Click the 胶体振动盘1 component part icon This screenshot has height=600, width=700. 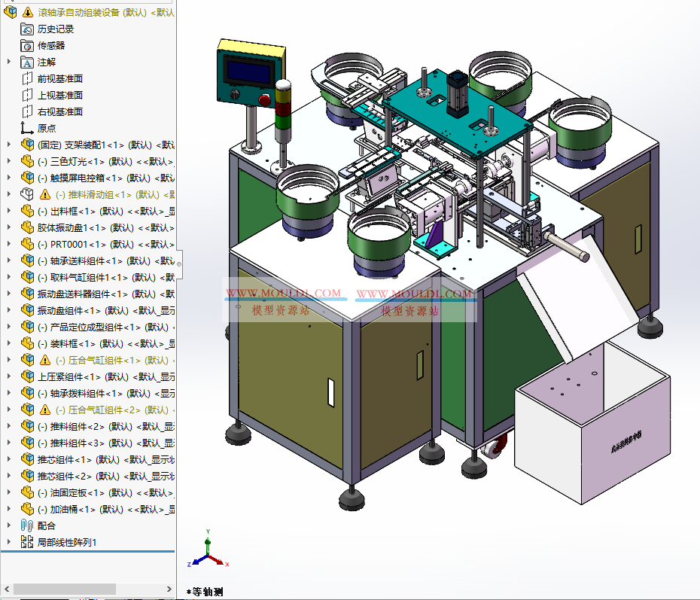point(28,227)
